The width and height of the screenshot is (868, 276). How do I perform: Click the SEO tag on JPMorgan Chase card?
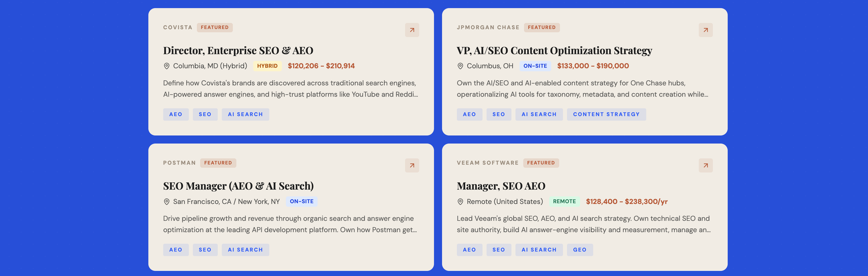pyautogui.click(x=499, y=114)
